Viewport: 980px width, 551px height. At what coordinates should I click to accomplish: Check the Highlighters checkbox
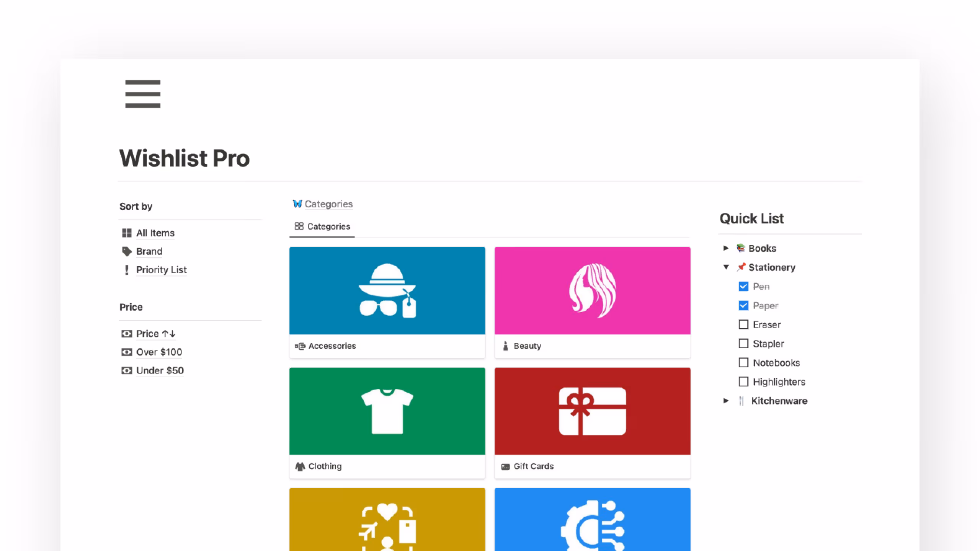click(x=743, y=382)
